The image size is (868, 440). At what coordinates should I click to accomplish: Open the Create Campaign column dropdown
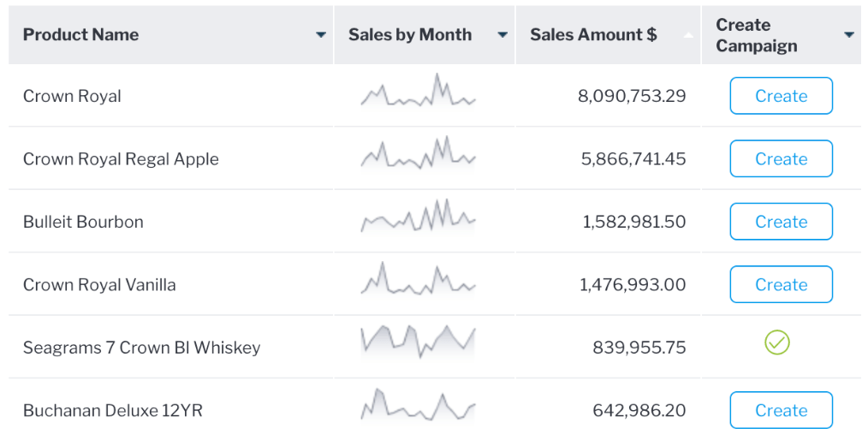pyautogui.click(x=848, y=35)
